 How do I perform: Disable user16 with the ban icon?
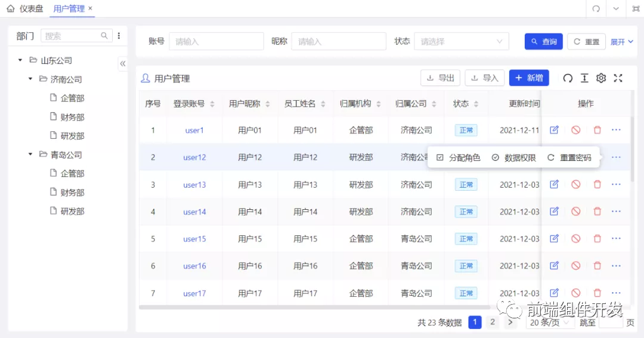pyautogui.click(x=576, y=266)
